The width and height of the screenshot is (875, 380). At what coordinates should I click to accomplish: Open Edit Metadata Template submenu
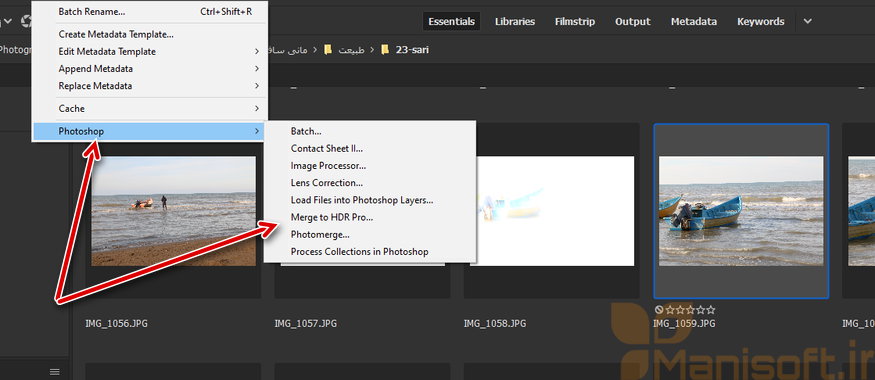150,51
